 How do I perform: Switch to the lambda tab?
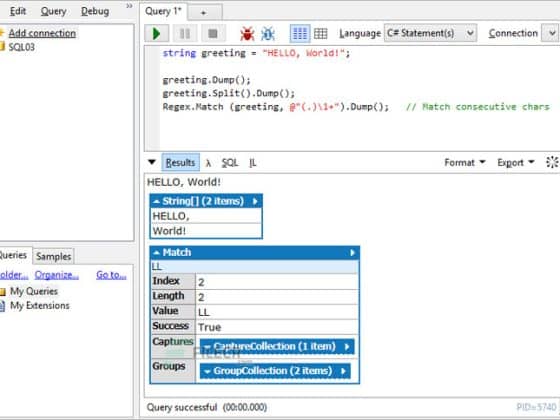point(208,163)
